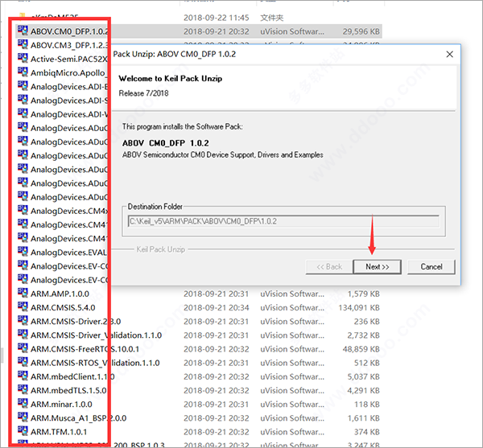The height and width of the screenshot is (448, 483).
Task: Click the ARM.Musca_A1_BSP file name
Action: [x=79, y=418]
